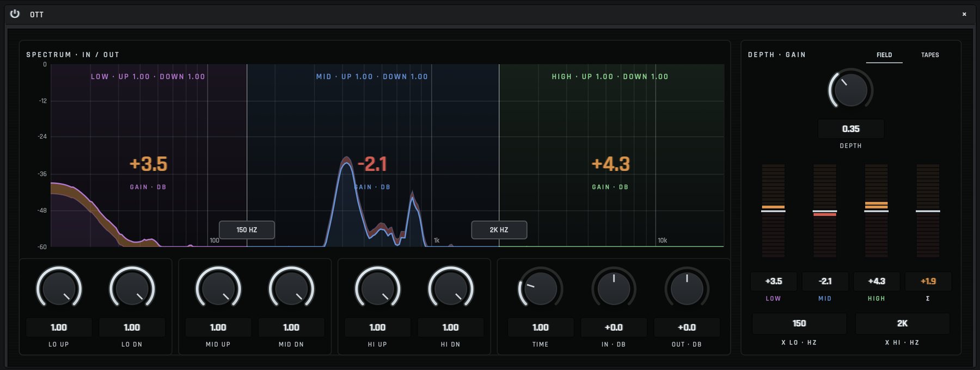Select the HIGH +4.3 gain readout box
Image resolution: width=980 pixels, height=370 pixels.
pyautogui.click(x=877, y=281)
